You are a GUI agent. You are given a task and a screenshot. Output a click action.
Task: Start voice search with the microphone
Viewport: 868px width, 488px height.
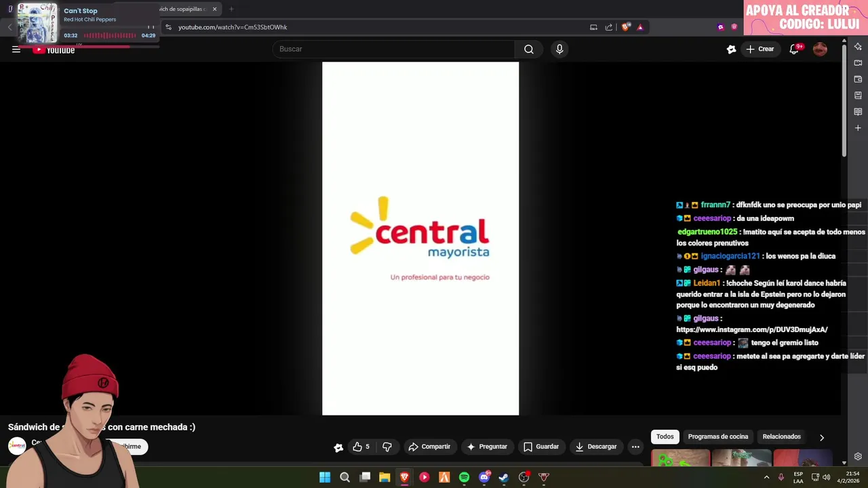(559, 49)
